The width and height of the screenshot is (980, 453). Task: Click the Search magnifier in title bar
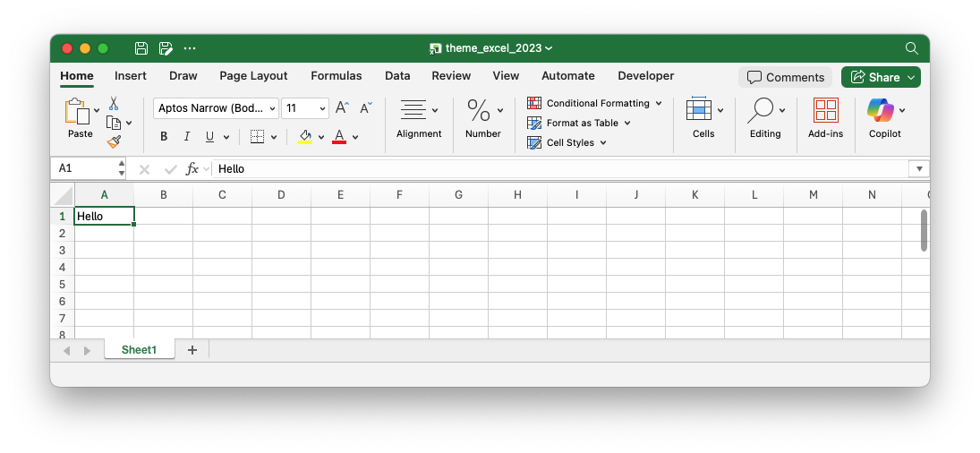(x=911, y=48)
